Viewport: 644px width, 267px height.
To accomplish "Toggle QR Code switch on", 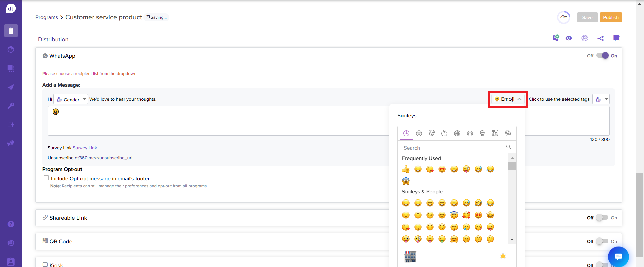I will tap(602, 241).
